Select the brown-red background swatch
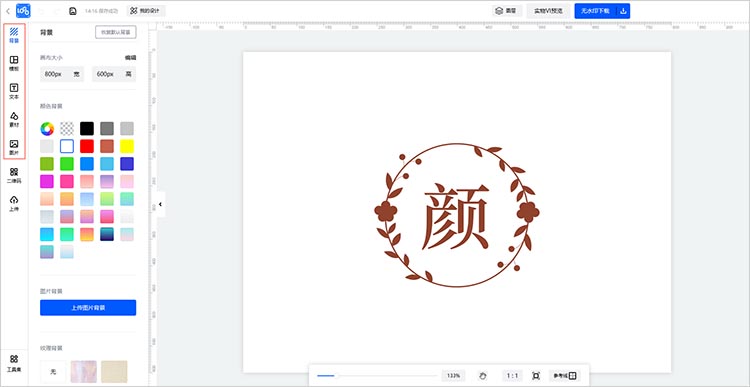750x387 pixels. pos(107,146)
